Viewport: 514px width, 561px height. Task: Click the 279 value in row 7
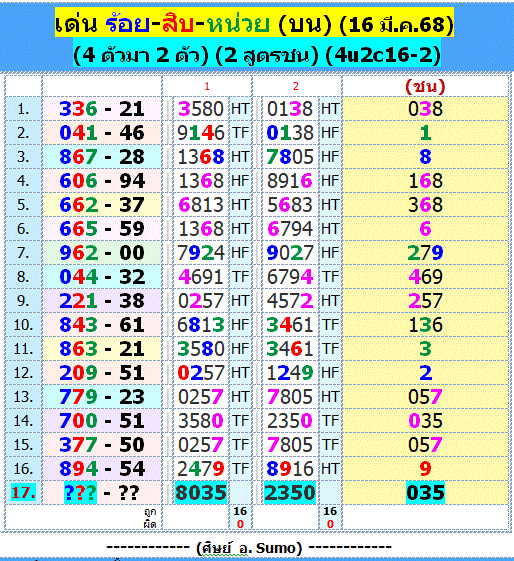425,253
